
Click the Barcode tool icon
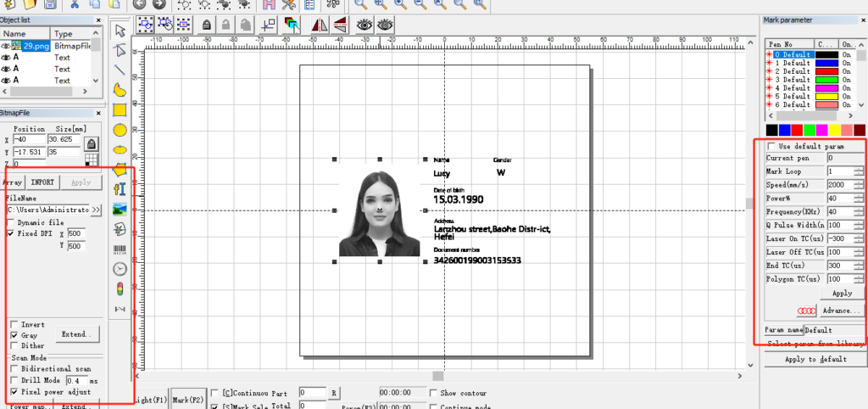120,249
